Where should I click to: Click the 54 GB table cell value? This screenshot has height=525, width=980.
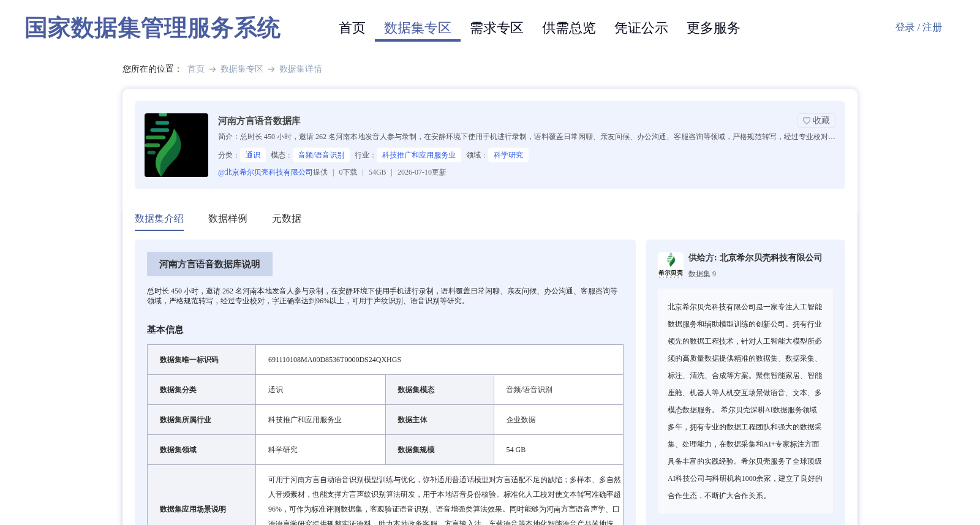pyautogui.click(x=516, y=450)
